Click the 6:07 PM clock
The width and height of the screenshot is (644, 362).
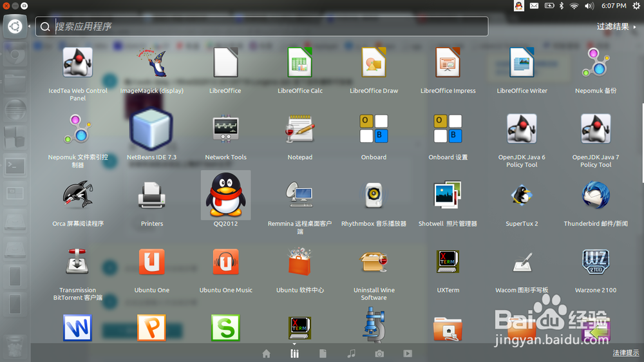pyautogui.click(x=614, y=6)
